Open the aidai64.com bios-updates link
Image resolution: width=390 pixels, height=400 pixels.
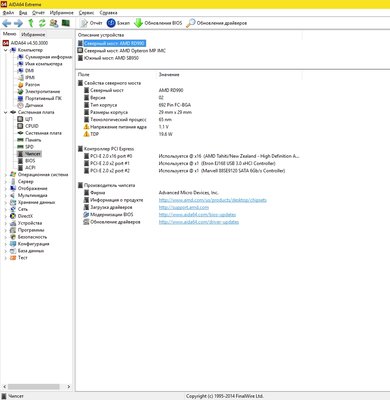point(197,215)
